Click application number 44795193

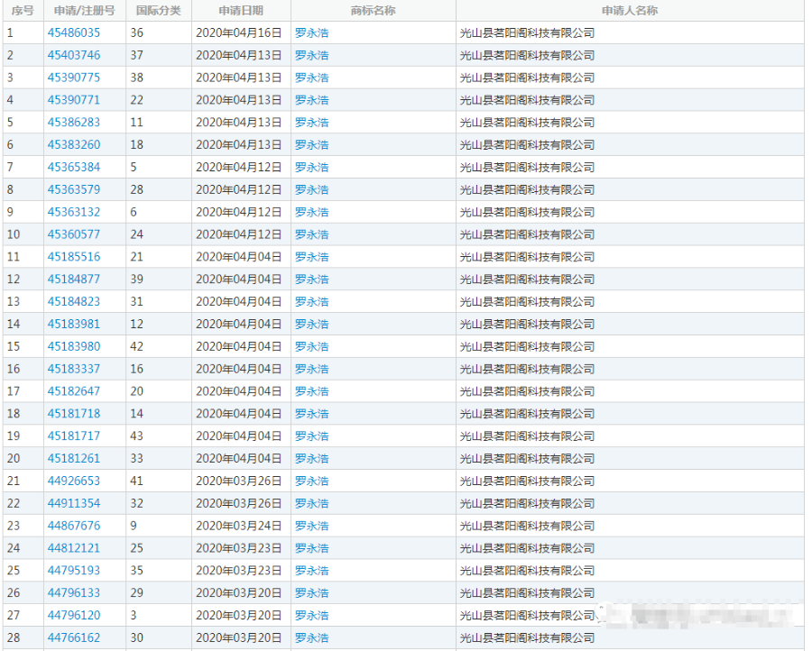pyautogui.click(x=74, y=571)
